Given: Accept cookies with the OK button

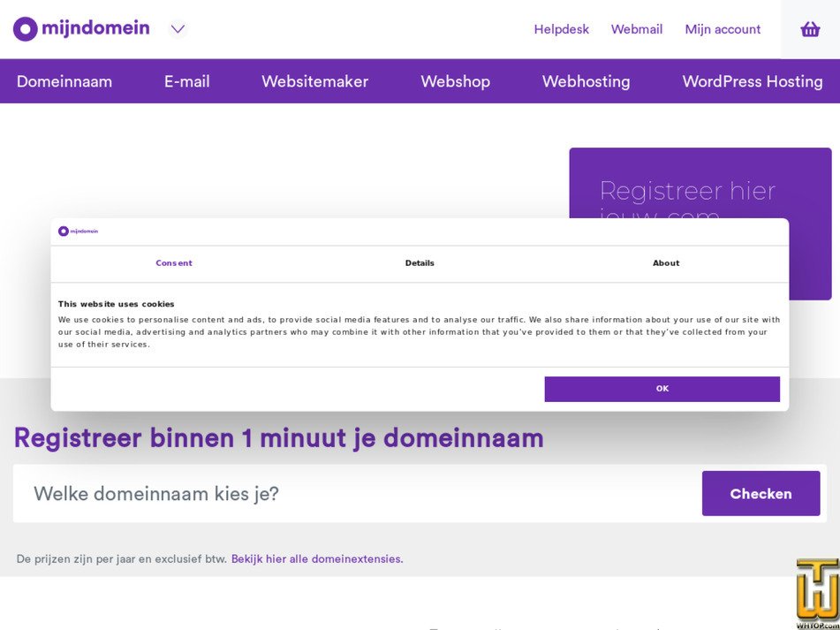Looking at the screenshot, I should 662,389.
